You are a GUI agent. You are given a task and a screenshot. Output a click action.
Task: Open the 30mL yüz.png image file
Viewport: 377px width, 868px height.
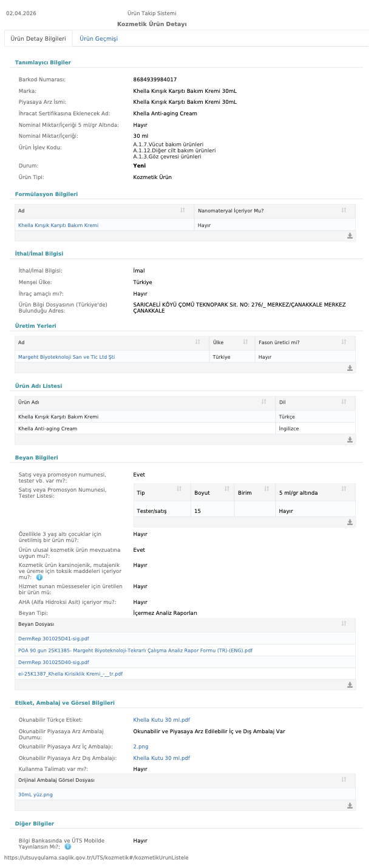point(35,794)
